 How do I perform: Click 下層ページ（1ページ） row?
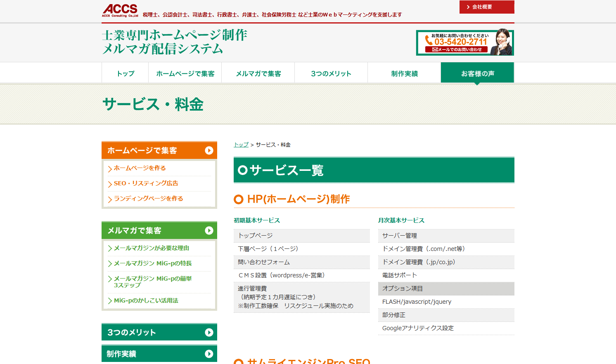tap(302, 249)
